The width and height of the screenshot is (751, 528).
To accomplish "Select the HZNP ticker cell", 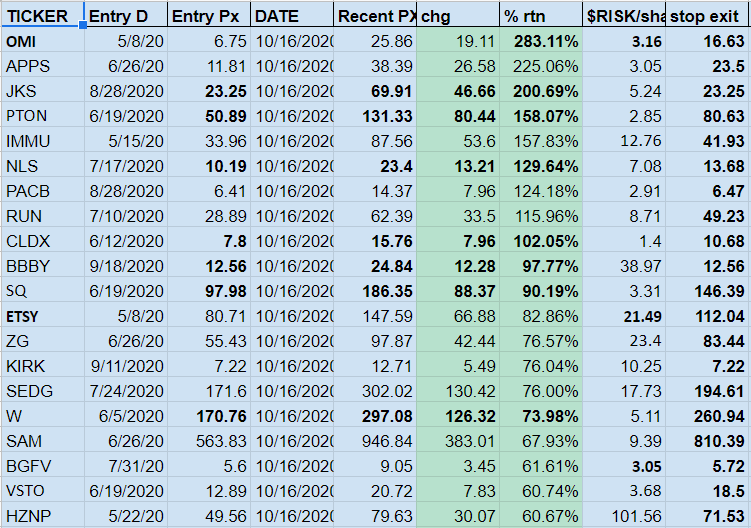I will pos(42,516).
